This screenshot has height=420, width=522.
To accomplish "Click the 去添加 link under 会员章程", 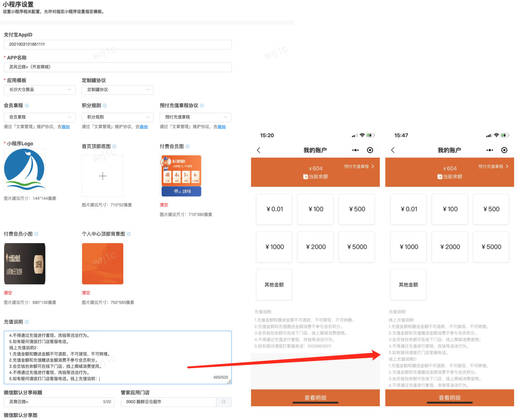I will point(66,127).
